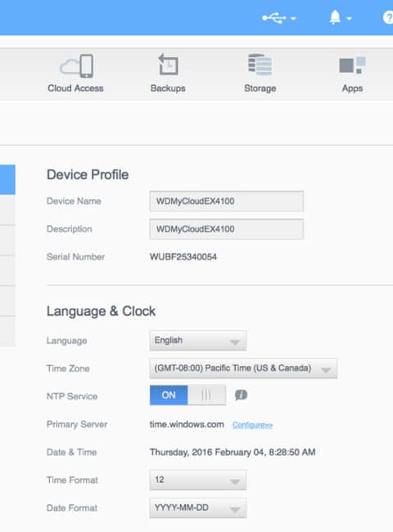The height and width of the screenshot is (532, 393).
Task: Open the Storage section icon
Action: [260, 65]
